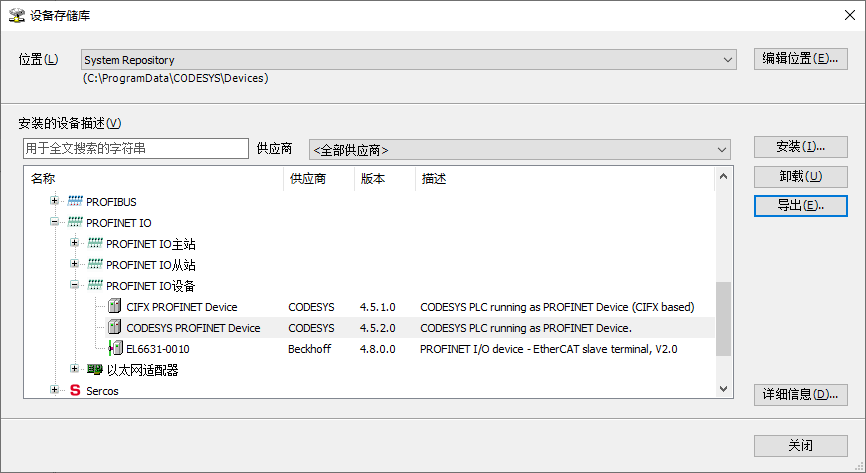Select the CODESYS PROFINET Device row name
This screenshot has height=473, width=866.
(193, 328)
